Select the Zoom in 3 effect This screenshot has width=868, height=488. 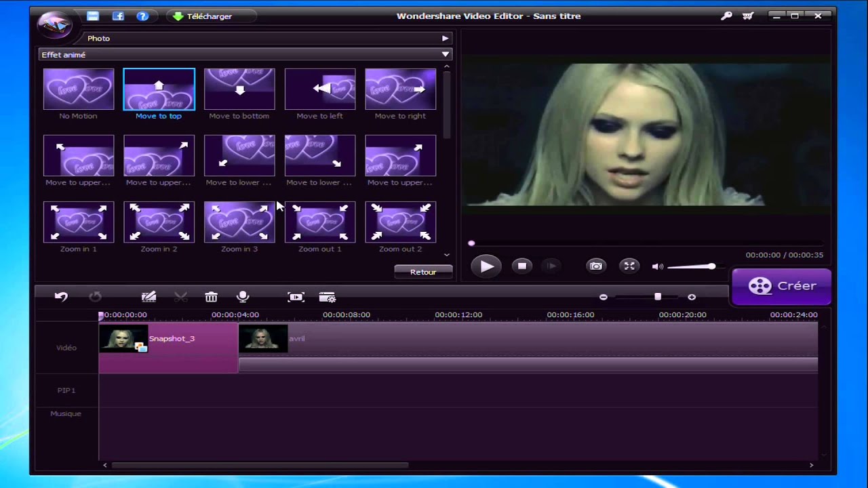point(239,222)
